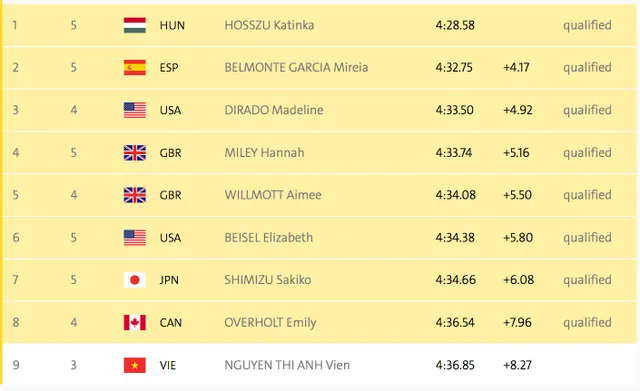Image resolution: width=640 pixels, height=391 pixels.
Task: Click the CAN country code
Action: click(170, 322)
